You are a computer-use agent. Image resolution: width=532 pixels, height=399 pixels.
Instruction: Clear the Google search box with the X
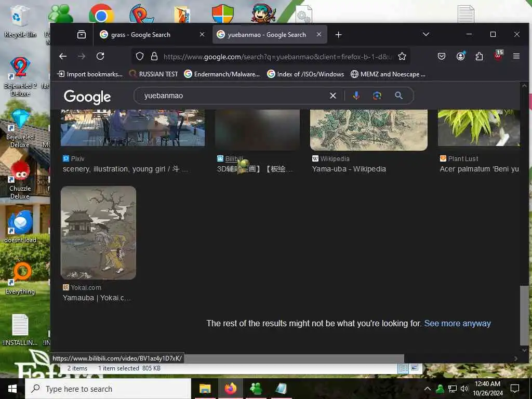tap(333, 96)
